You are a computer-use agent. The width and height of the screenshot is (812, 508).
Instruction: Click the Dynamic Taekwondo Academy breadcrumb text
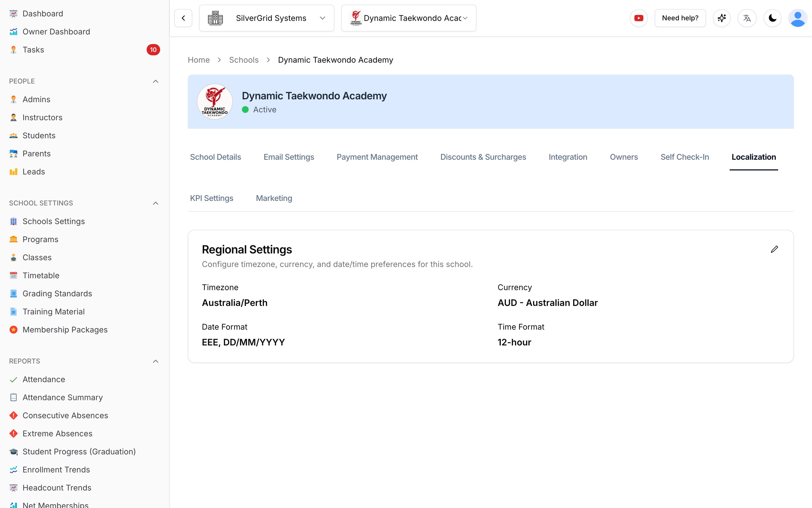[336, 60]
